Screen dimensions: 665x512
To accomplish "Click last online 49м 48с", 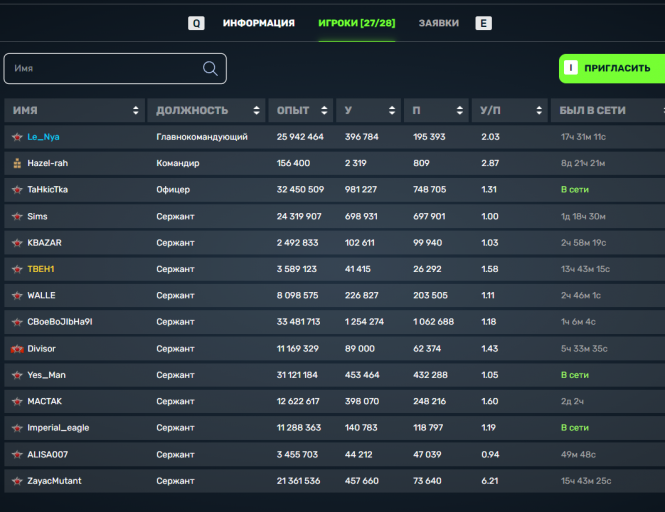I will [578, 454].
